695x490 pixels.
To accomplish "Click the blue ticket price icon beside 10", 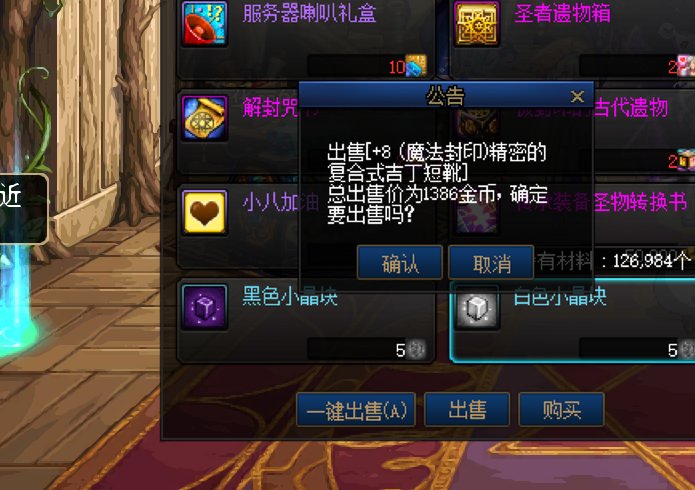I will [x=416, y=66].
